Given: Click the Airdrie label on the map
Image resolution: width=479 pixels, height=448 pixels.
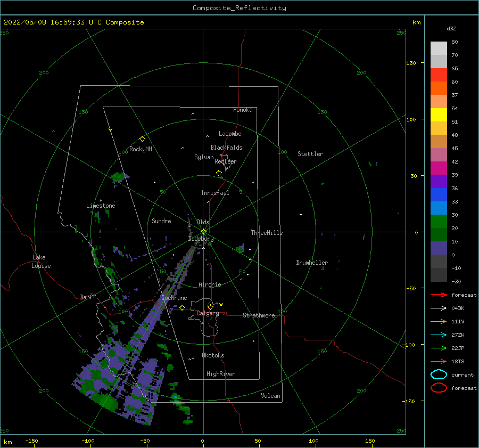Looking at the screenshot, I should pyautogui.click(x=210, y=284).
